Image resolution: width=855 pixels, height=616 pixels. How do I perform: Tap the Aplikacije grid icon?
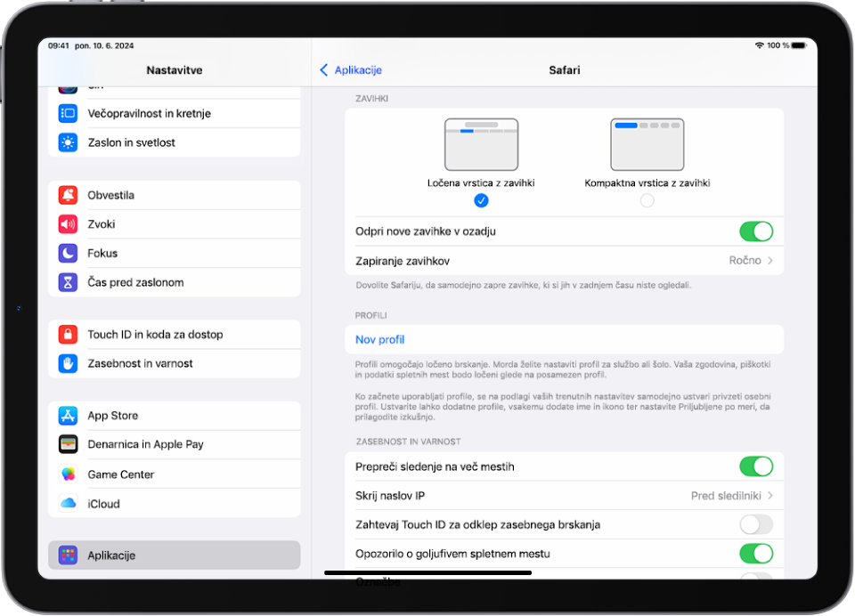pos(68,555)
